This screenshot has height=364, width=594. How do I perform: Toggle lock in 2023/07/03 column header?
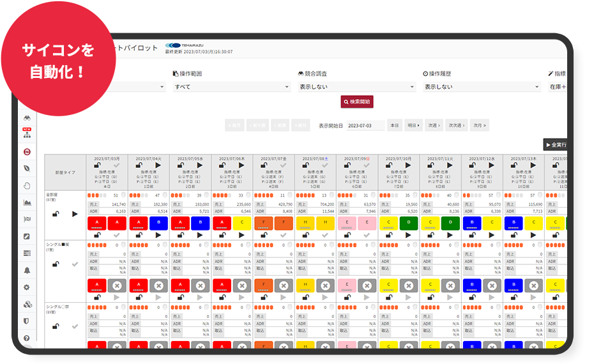coord(97,165)
